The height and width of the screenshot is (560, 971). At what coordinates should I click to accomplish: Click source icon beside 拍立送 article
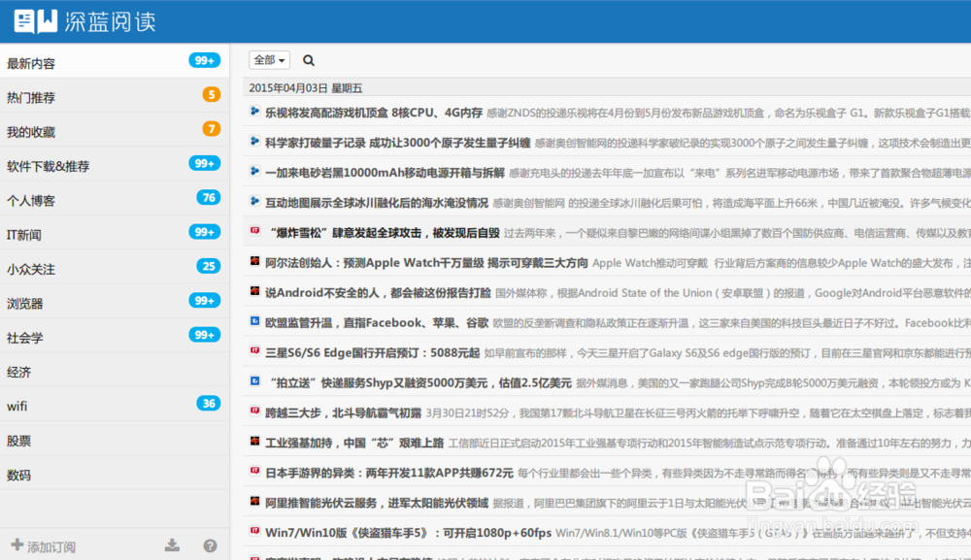(254, 381)
